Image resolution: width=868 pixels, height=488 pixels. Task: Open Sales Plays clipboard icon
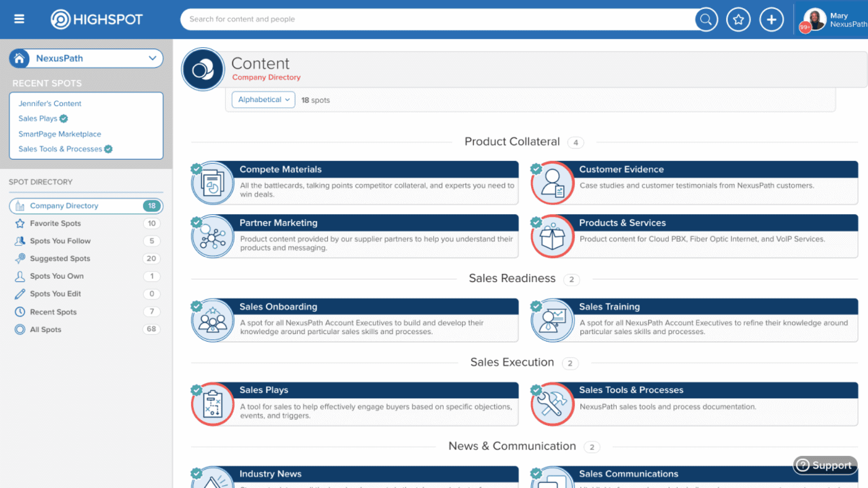pos(213,404)
